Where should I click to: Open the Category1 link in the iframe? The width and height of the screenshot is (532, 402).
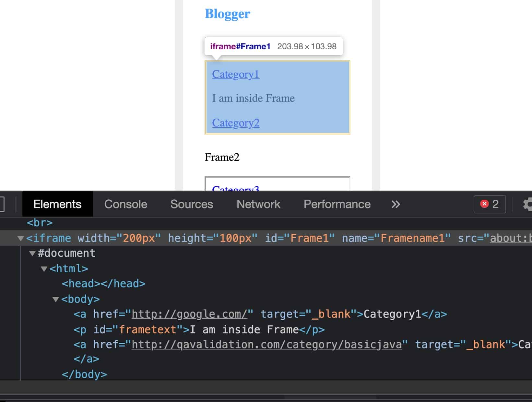tap(236, 74)
